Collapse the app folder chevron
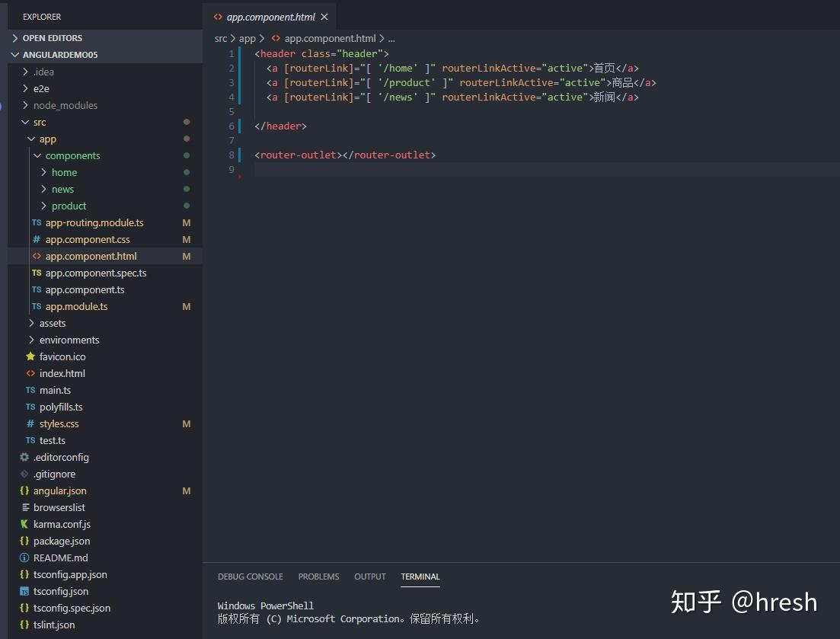 (31, 139)
